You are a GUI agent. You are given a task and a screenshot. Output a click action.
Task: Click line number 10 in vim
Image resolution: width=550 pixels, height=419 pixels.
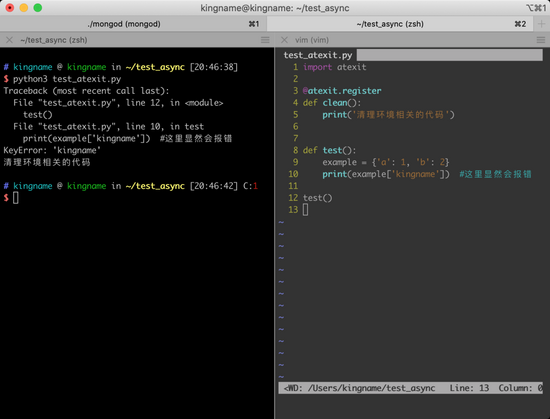point(293,174)
